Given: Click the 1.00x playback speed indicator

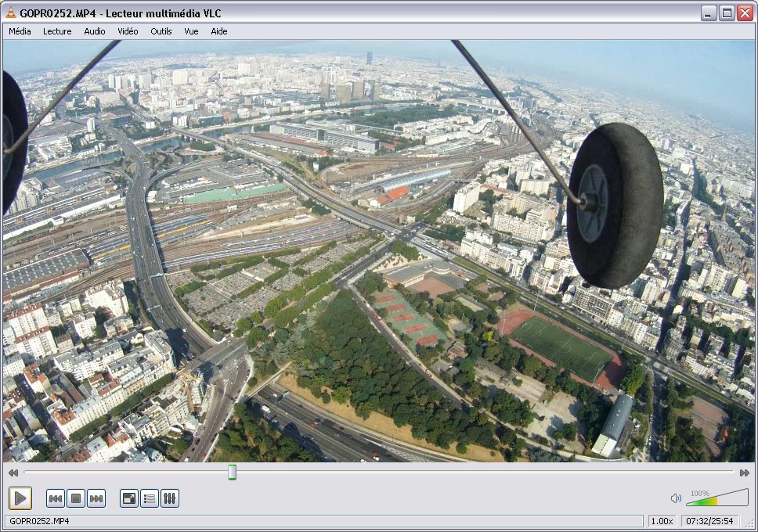Looking at the screenshot, I should click(x=662, y=521).
